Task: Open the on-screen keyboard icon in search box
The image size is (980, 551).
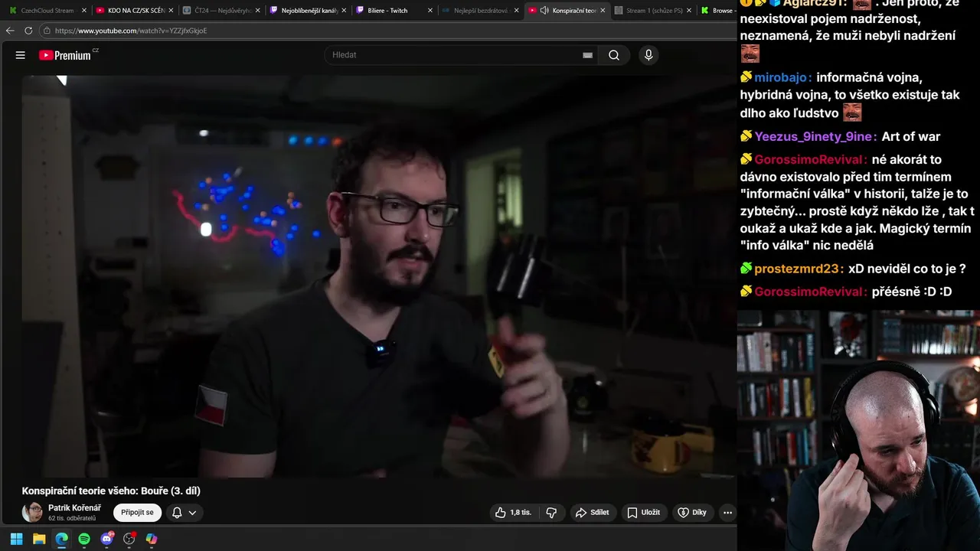Action: pos(587,55)
